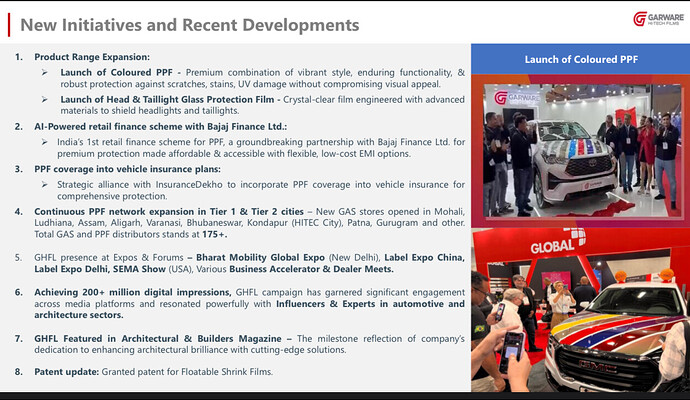Click the AI-Powered retail finance scheme heading
The height and width of the screenshot is (400, 690).
pos(160,127)
